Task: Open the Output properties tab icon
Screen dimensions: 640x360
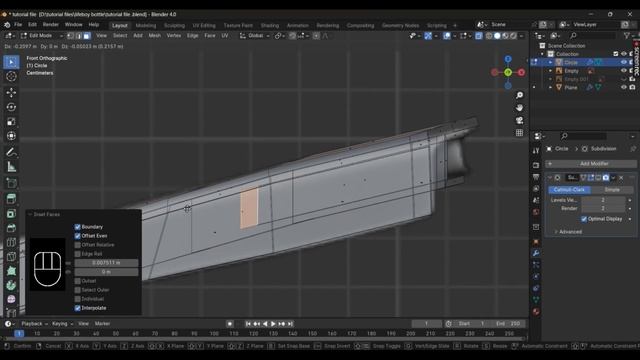Action: 536,177
